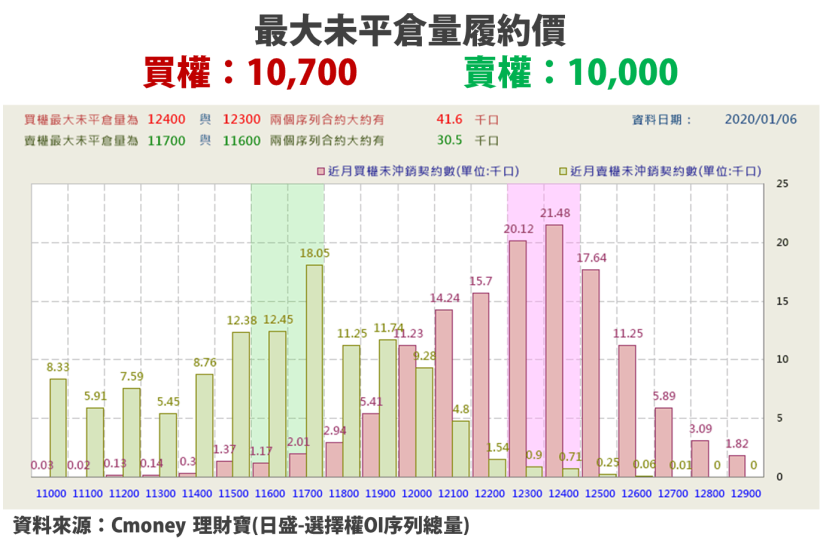
Task: Click x-axis strike label 11000
Action: [51, 494]
